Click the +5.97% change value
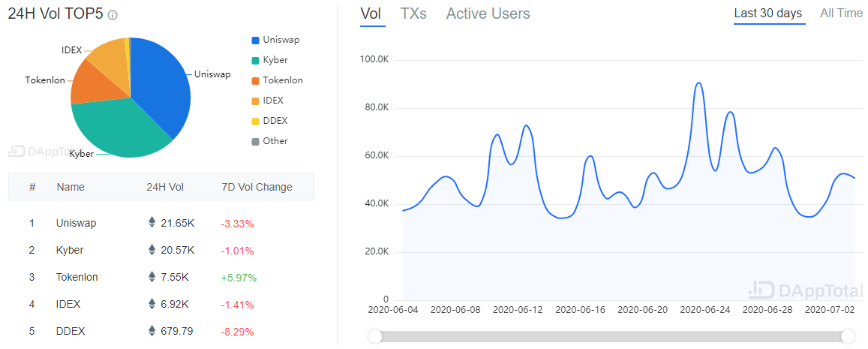Image resolution: width=868 pixels, height=349 pixels. (x=239, y=278)
